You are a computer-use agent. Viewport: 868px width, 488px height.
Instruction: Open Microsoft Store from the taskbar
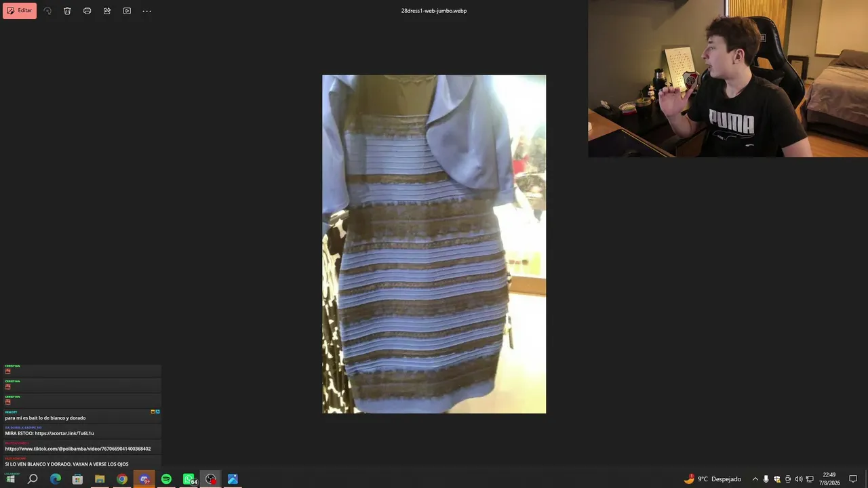[77, 479]
